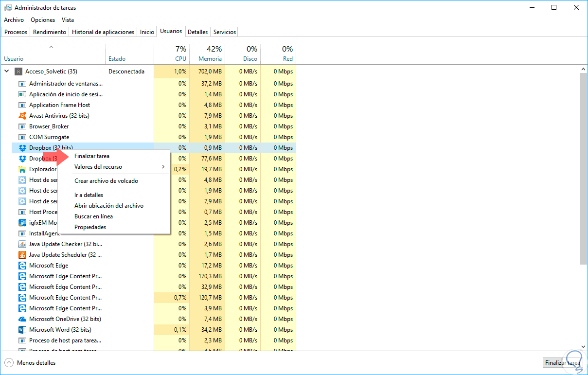The image size is (588, 375).
Task: Click the 702,0 MB memory total
Action: point(210,71)
